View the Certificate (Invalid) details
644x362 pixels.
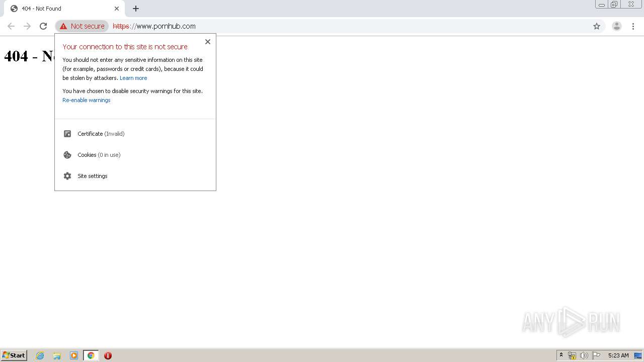tap(135, 134)
